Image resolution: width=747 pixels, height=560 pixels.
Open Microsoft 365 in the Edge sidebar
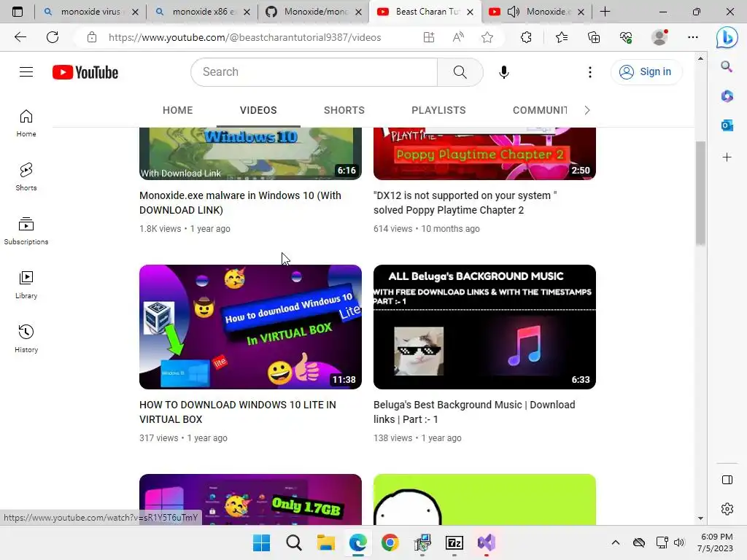727,96
